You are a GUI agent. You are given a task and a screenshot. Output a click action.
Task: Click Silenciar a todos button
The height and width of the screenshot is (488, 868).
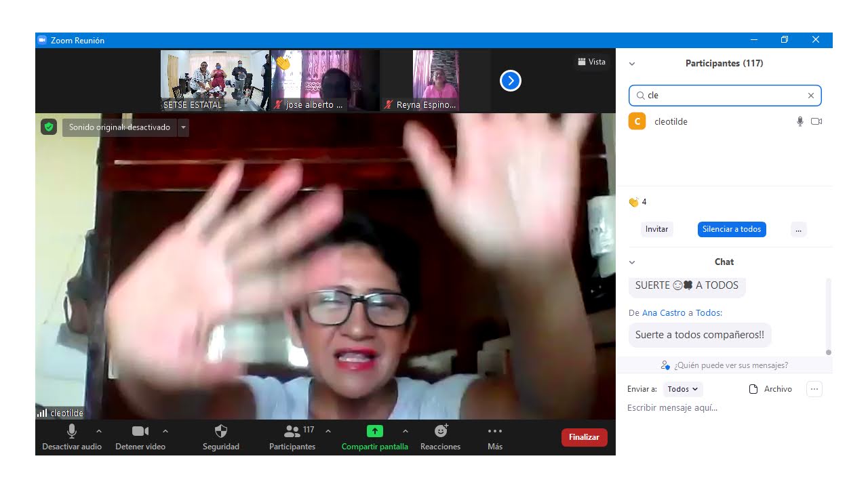732,229
